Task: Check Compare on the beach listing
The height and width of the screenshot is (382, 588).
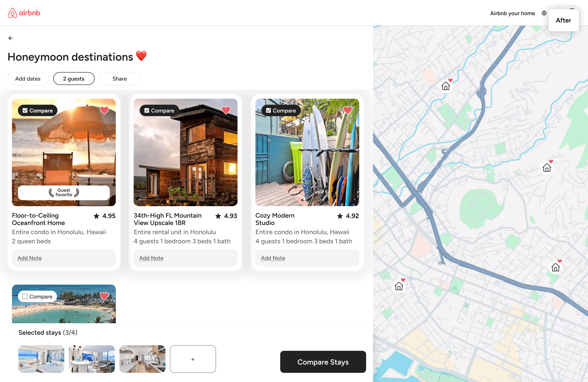Action: click(x=25, y=296)
